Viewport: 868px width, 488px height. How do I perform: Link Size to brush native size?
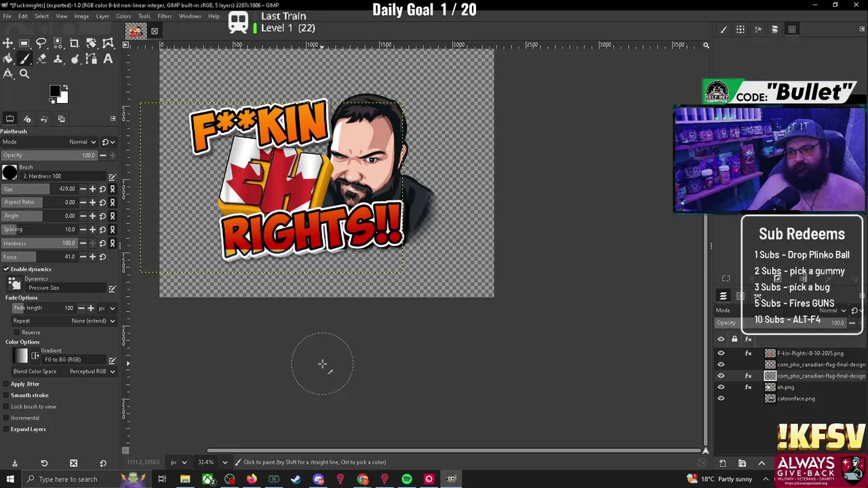click(x=112, y=189)
